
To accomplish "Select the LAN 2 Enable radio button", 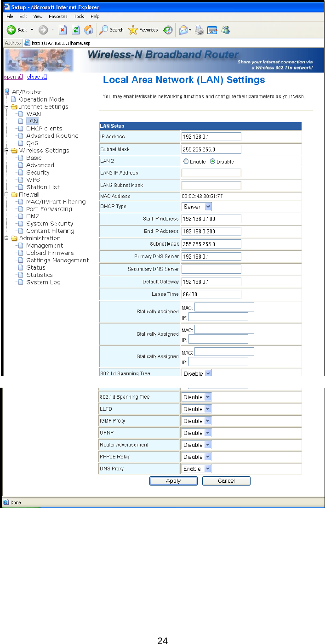I will point(186,162).
